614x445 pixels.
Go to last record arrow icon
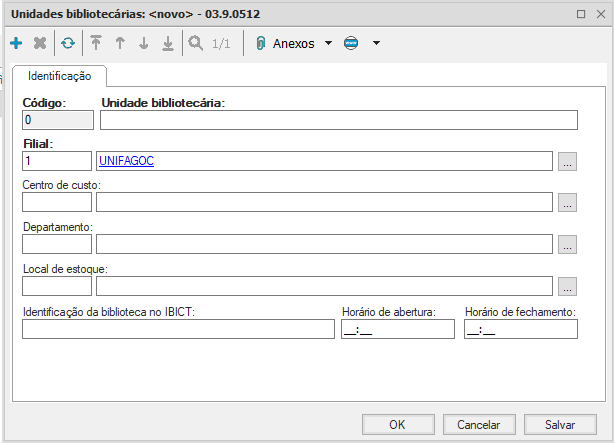coord(168,44)
